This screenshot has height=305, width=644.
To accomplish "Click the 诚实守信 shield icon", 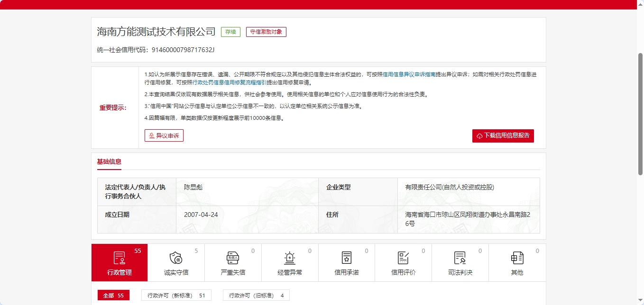I will pos(176,258).
